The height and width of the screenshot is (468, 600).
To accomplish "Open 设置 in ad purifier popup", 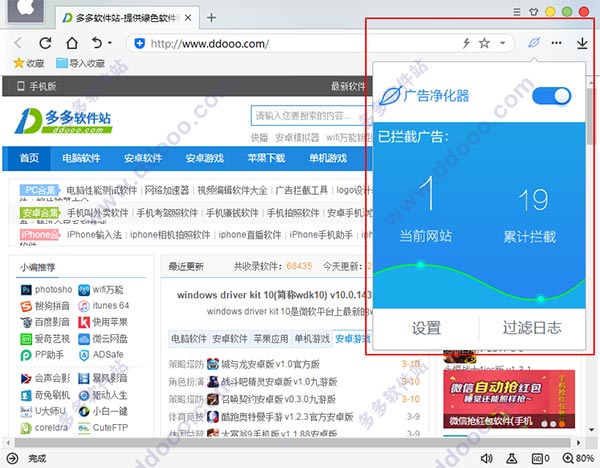I will (x=426, y=328).
